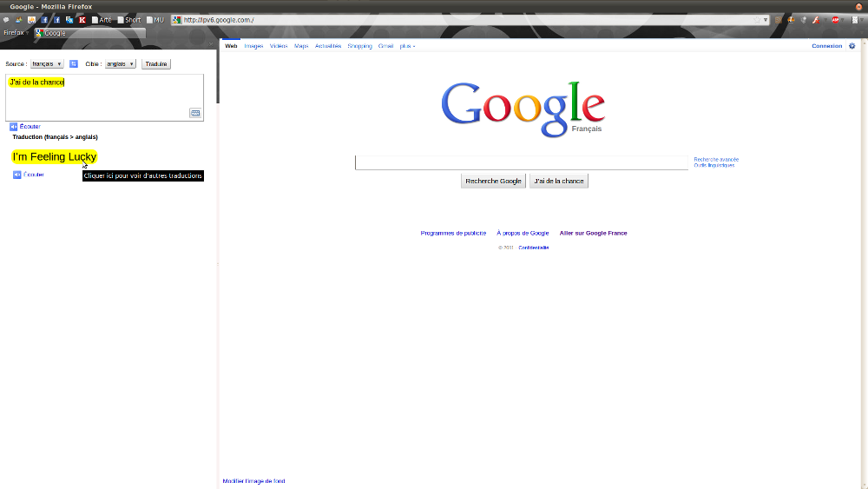Image resolution: width=868 pixels, height=489 pixels.
Task: Click the RSS feed icon
Action: coord(779,20)
